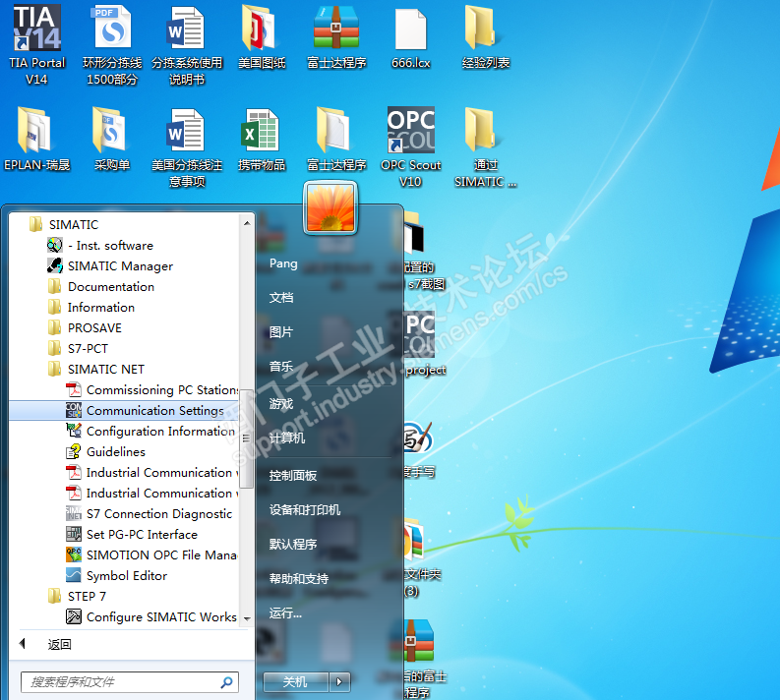Open the 环形分拣线1500部分 PDF file
The height and width of the screenshot is (700, 780).
pos(112,45)
